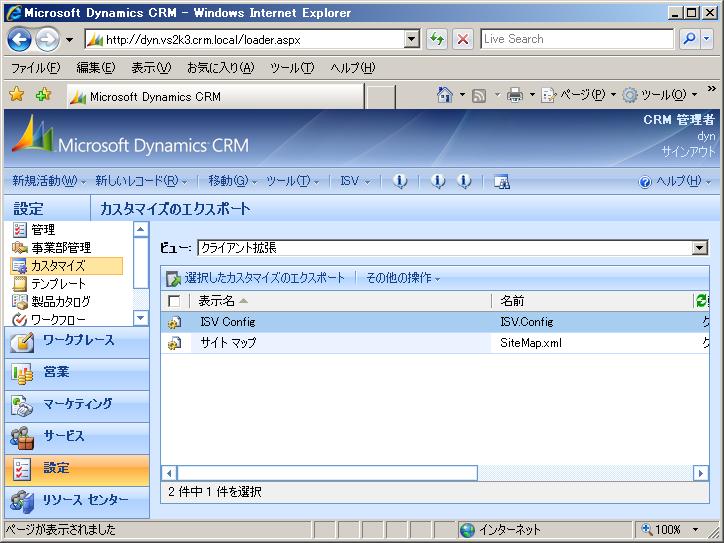Image resolution: width=724 pixels, height=543 pixels.
Task: Click the grid scroll right arrow
Action: (701, 473)
